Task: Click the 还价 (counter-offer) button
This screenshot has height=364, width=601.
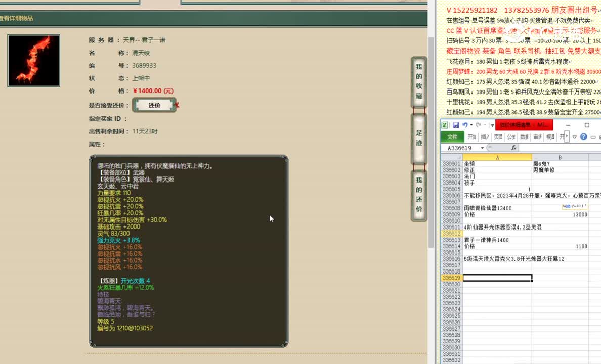Action: [x=154, y=105]
